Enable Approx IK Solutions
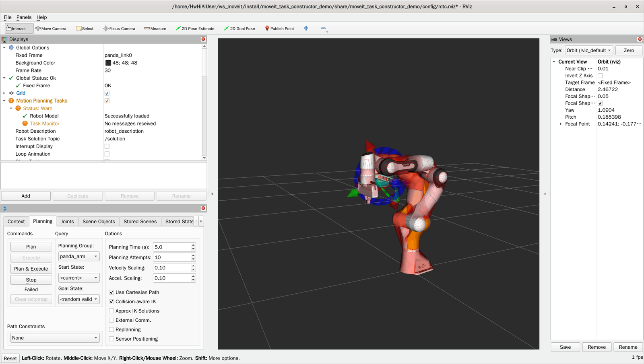 click(111, 311)
